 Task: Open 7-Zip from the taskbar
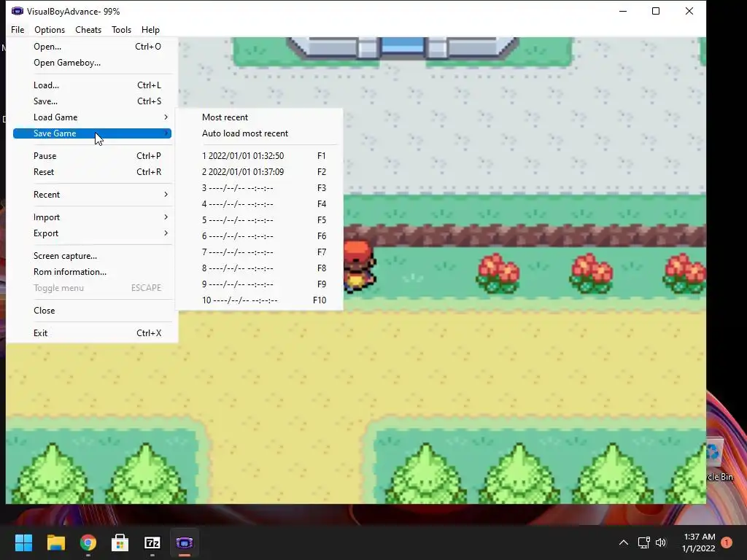click(152, 542)
